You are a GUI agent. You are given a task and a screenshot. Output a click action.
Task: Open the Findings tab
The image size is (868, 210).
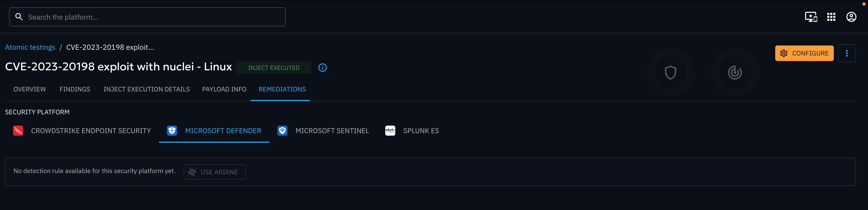[x=75, y=89]
